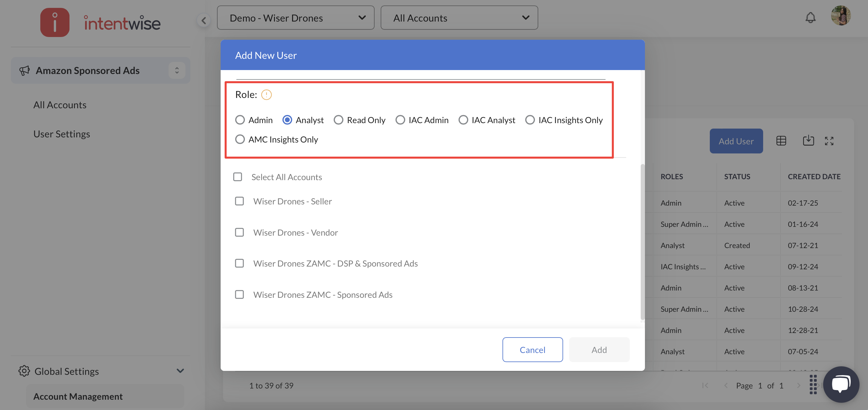Screen dimensions: 868x410
Task: Select the Analyst role radio button
Action: click(287, 120)
